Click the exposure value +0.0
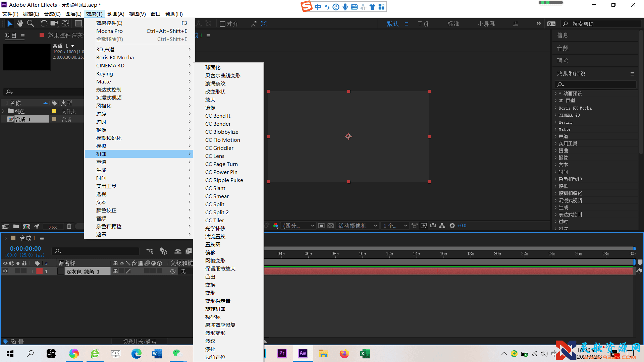Viewport: 644px width, 362px height. click(x=462, y=226)
